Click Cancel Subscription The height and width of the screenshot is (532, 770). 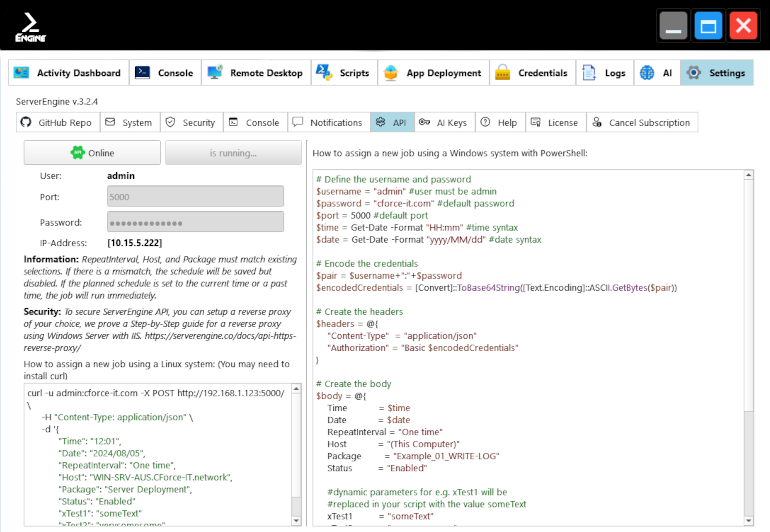pos(640,122)
